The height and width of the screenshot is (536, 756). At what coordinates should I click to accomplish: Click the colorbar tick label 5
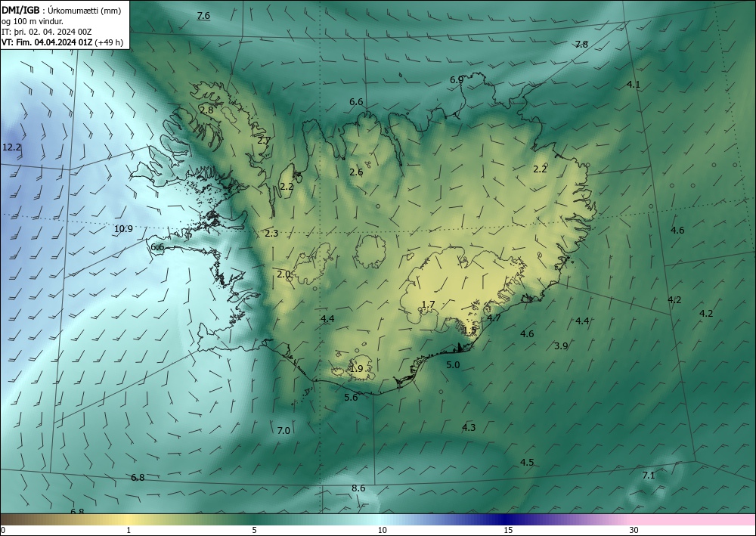254,531
